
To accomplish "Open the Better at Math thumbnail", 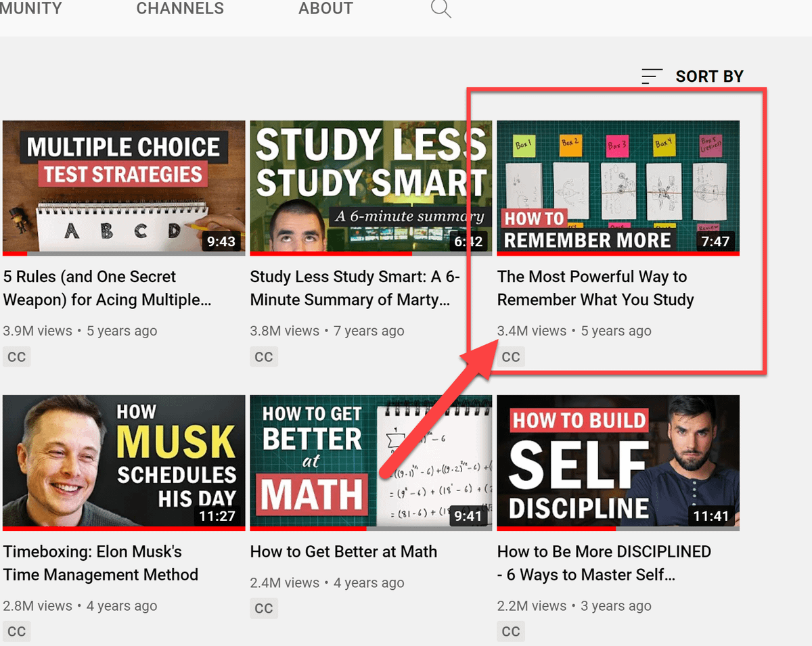I will click(371, 461).
